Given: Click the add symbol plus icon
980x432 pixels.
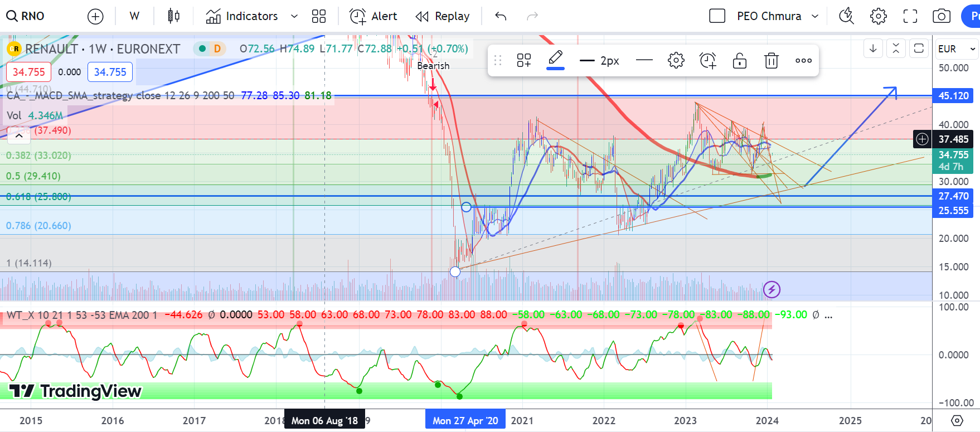Looking at the screenshot, I should pyautogui.click(x=95, y=16).
